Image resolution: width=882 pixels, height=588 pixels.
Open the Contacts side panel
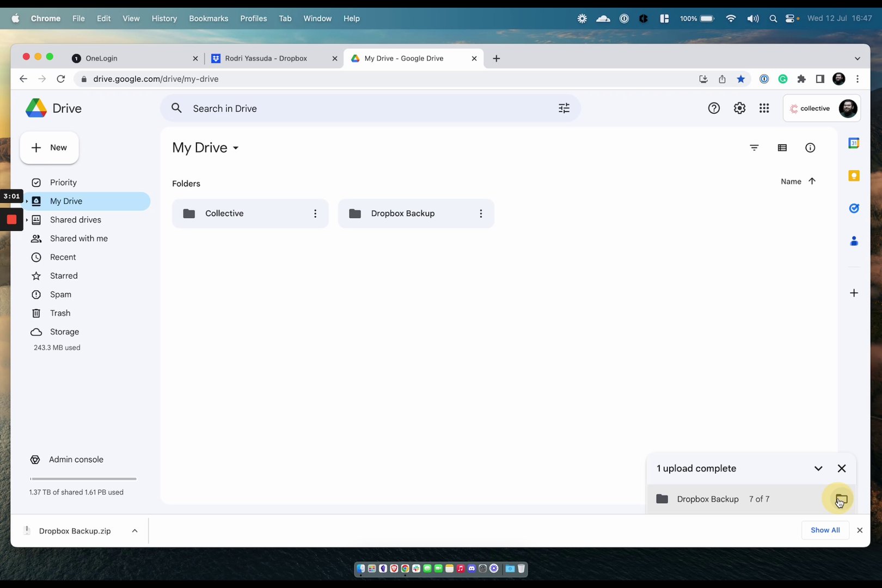[854, 241]
